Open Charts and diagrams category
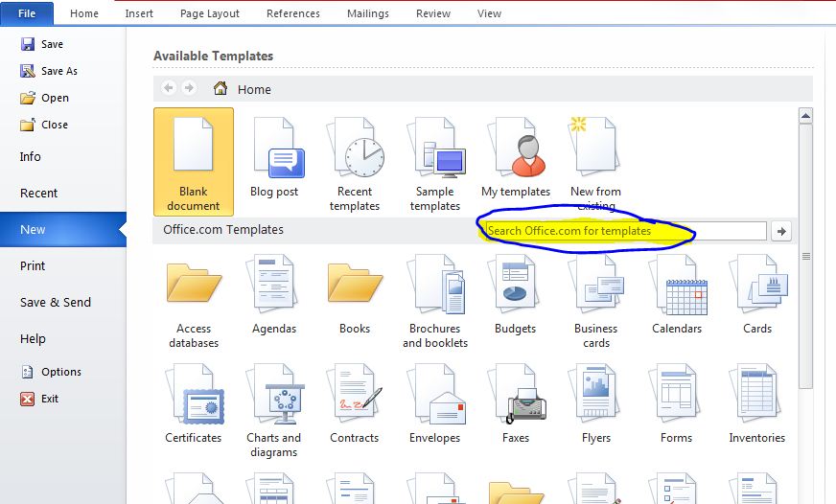The height and width of the screenshot is (504, 836). coord(274,411)
